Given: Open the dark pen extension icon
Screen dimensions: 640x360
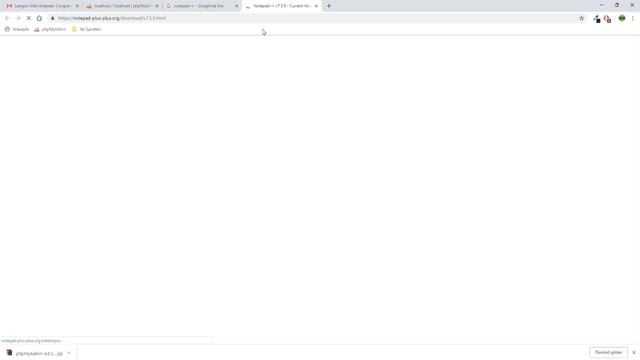Looking at the screenshot, I should 597,19.
